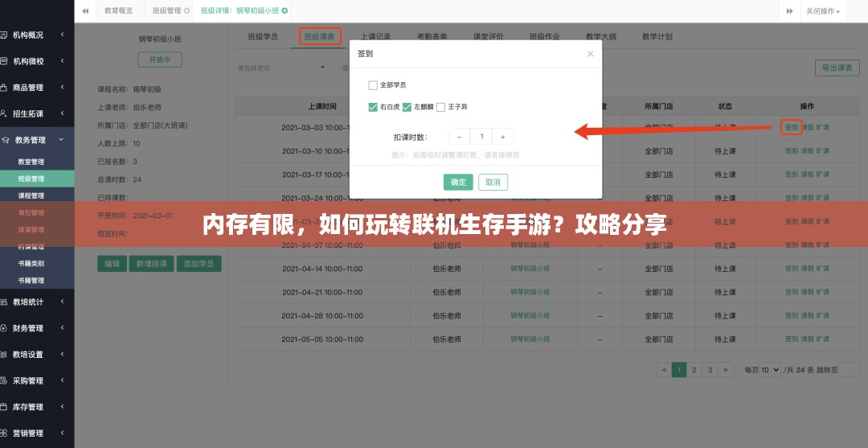Expand the 教培统计 menu chevron
Image resolution: width=868 pixels, height=448 pixels.
tap(62, 302)
